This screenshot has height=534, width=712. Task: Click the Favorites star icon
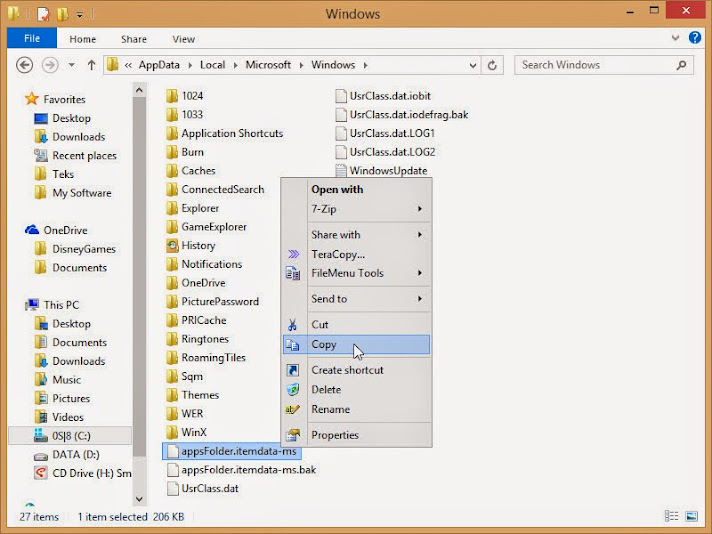click(32, 99)
